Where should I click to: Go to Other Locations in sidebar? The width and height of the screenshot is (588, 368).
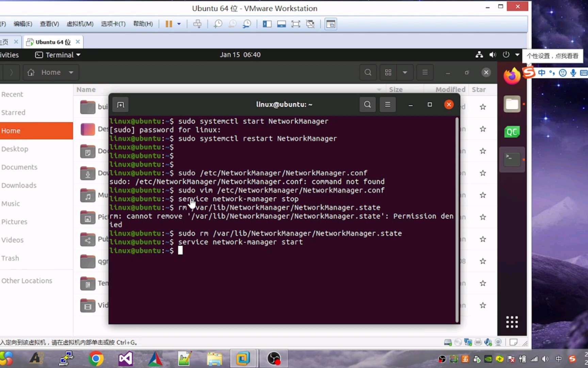pyautogui.click(x=27, y=281)
